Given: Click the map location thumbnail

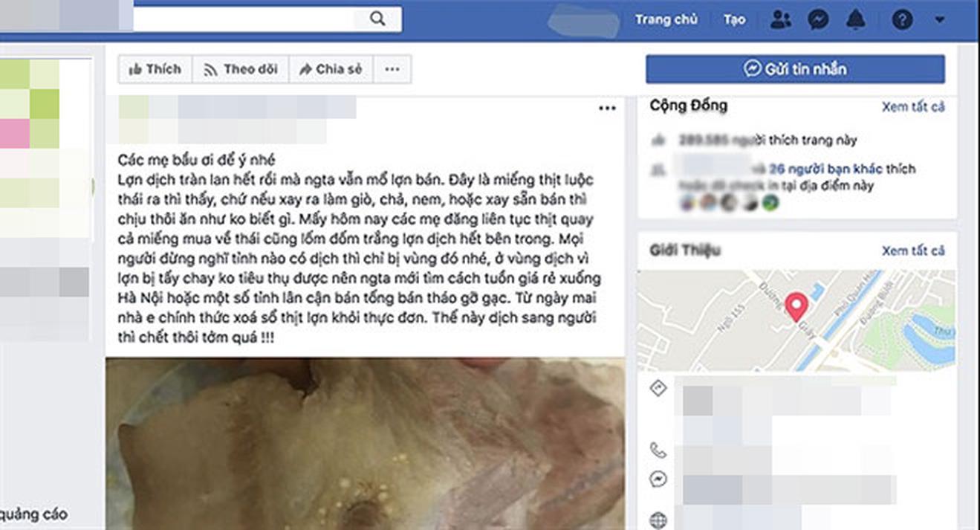Looking at the screenshot, I should 796,320.
